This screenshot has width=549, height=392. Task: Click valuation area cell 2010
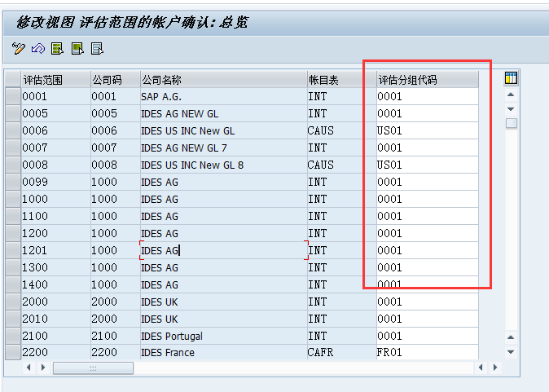55,319
